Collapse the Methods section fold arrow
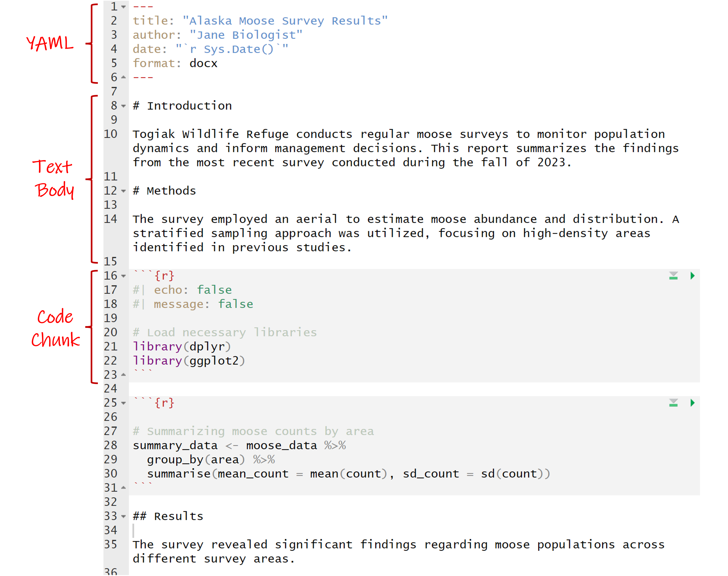728x576 pixels. [123, 191]
